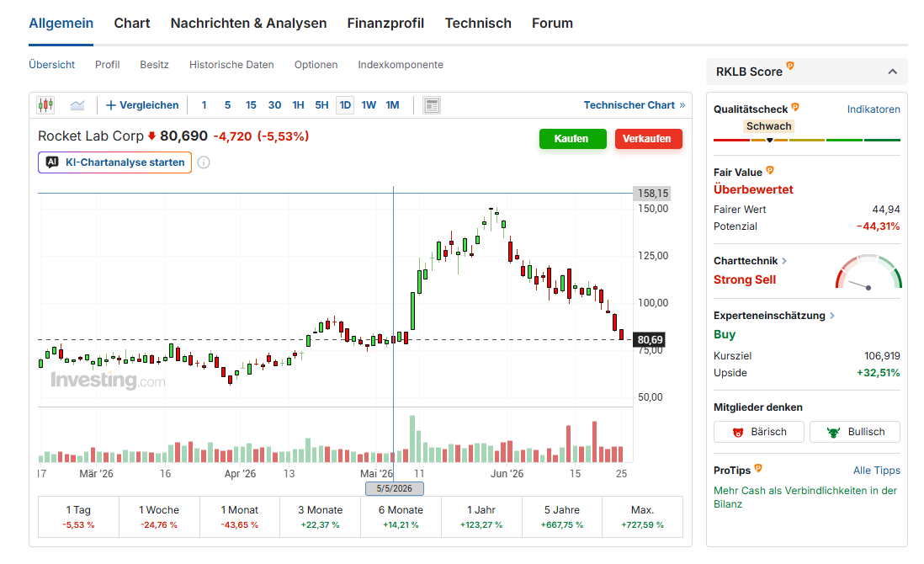Click the AI badge in KI-Chartanalyse starten
The image size is (924, 564).
tap(52, 162)
